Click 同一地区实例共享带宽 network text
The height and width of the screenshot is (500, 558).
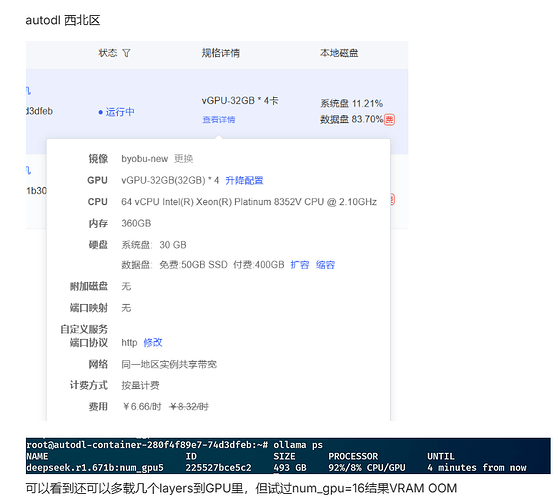pos(169,364)
